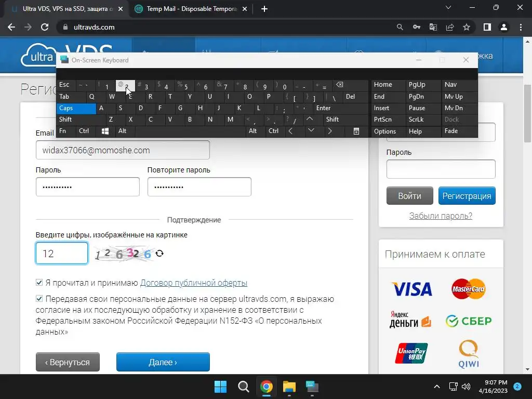532x399 pixels.
Task: Open the clock and date in taskbar
Action: pyautogui.click(x=493, y=387)
